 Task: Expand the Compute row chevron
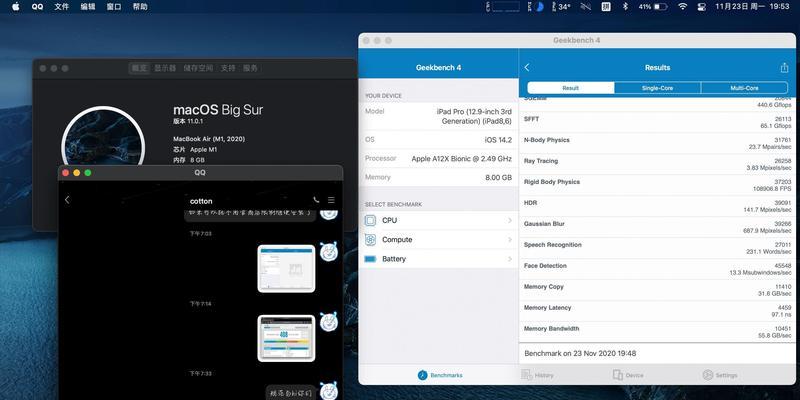510,240
